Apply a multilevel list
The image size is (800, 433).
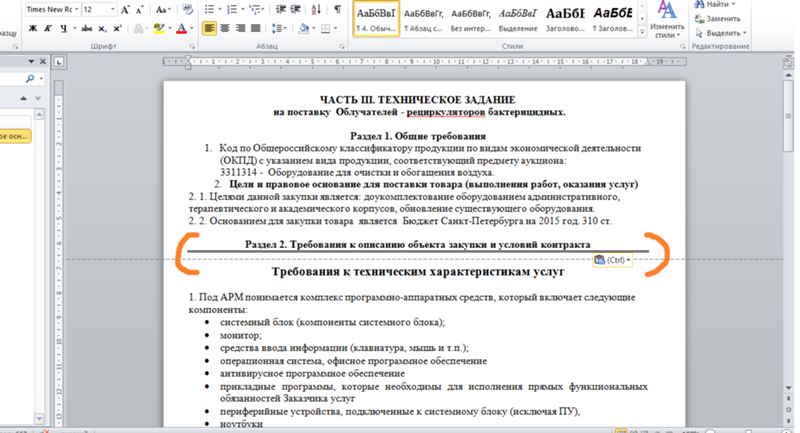[255, 10]
